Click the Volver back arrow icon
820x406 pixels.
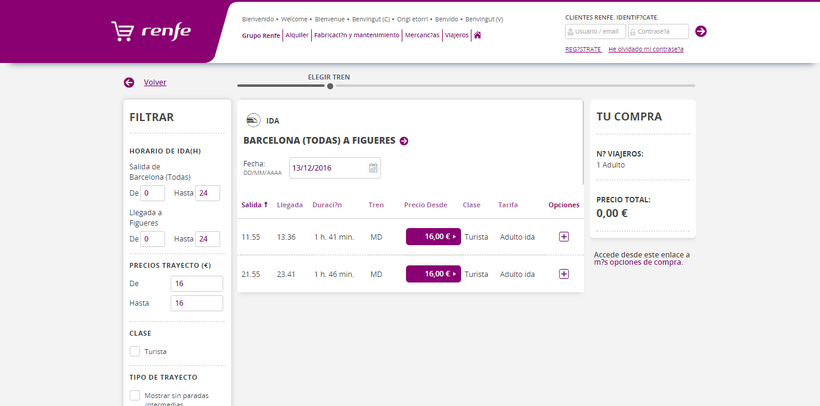point(129,83)
